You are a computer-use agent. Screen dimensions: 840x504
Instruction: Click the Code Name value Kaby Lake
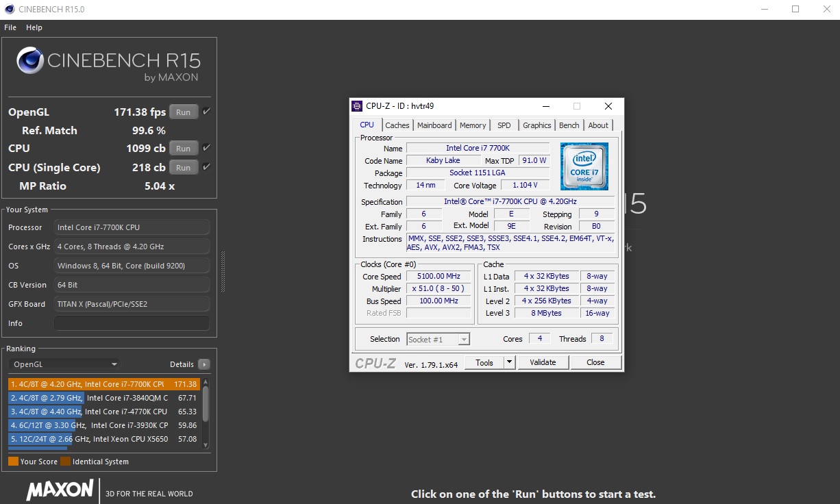coord(443,160)
